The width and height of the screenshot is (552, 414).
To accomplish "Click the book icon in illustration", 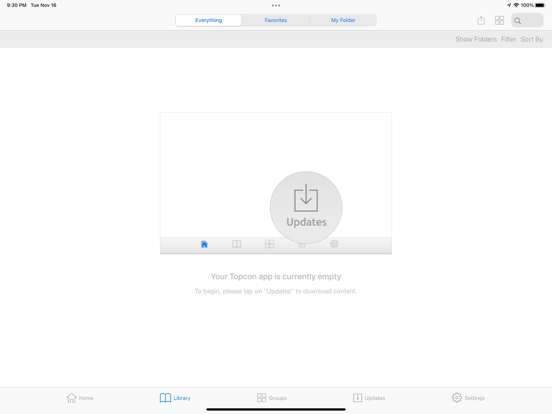I will [x=237, y=244].
